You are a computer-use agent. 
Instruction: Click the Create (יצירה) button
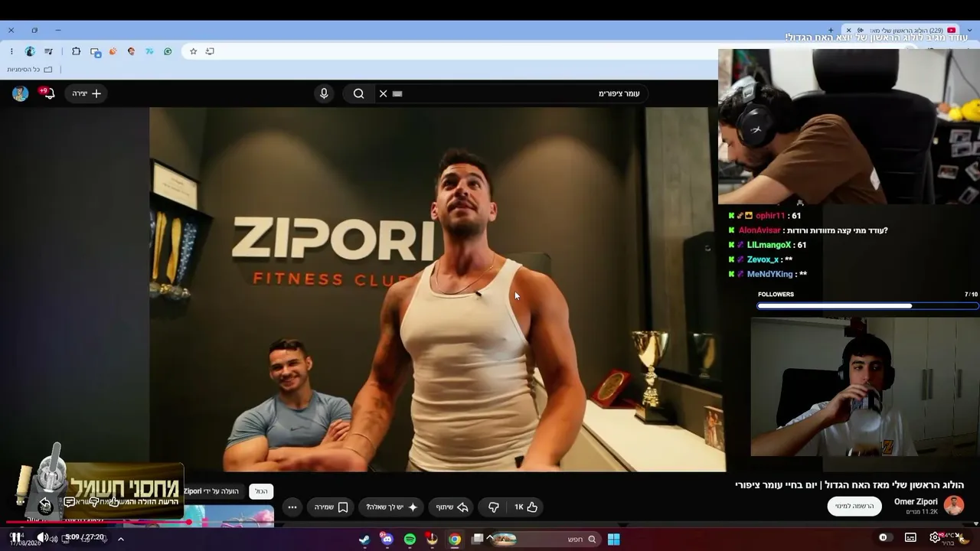point(87,93)
